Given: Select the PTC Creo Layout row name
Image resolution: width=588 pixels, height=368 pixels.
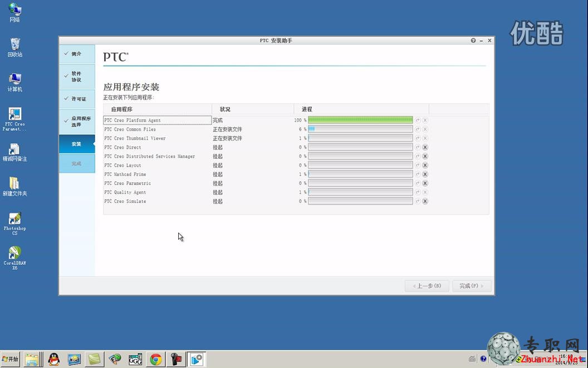Looking at the screenshot, I should (122, 165).
